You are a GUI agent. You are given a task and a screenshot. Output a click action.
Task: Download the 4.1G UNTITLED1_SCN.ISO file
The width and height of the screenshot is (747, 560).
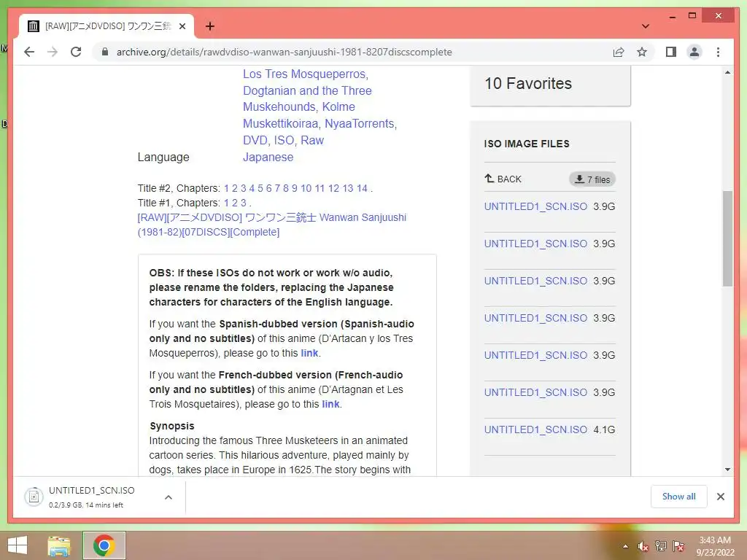(535, 429)
